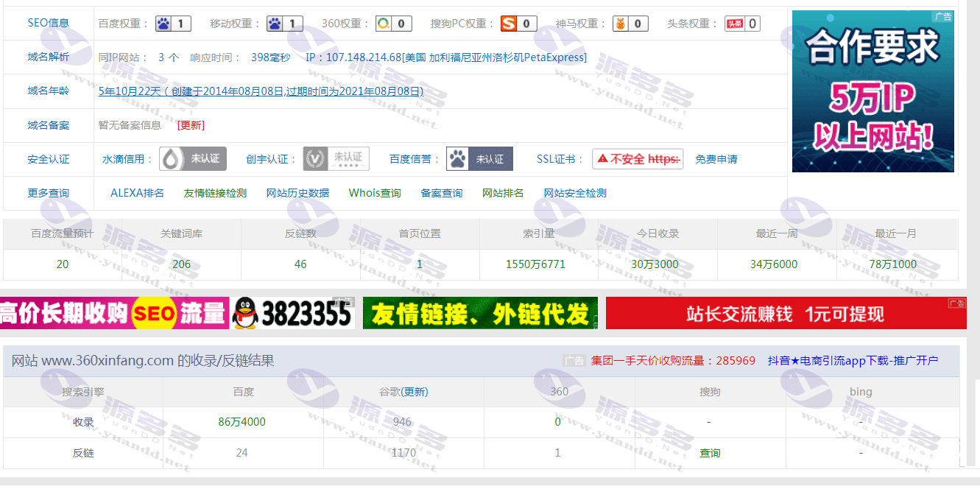The height and width of the screenshot is (489, 980).
Task: Open the 备案查询 link
Action: tap(442, 193)
